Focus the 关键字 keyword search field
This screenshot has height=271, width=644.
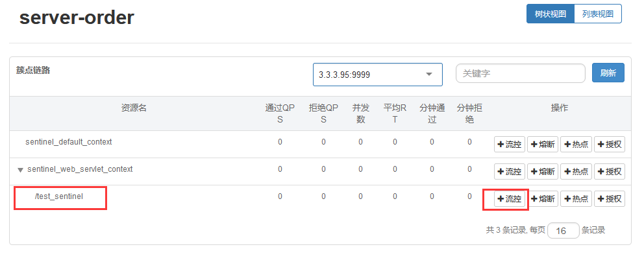tap(520, 74)
